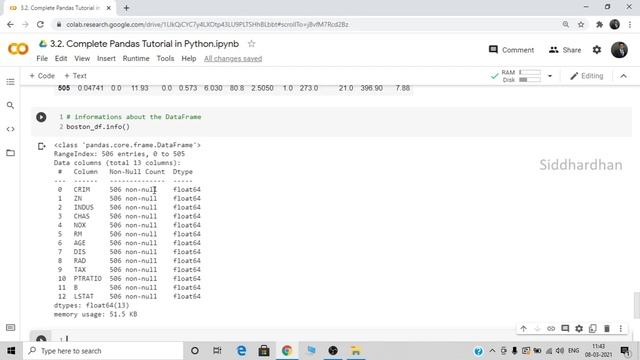Open the View menu
Image resolution: width=640 pixels, height=360 pixels.
[82, 58]
